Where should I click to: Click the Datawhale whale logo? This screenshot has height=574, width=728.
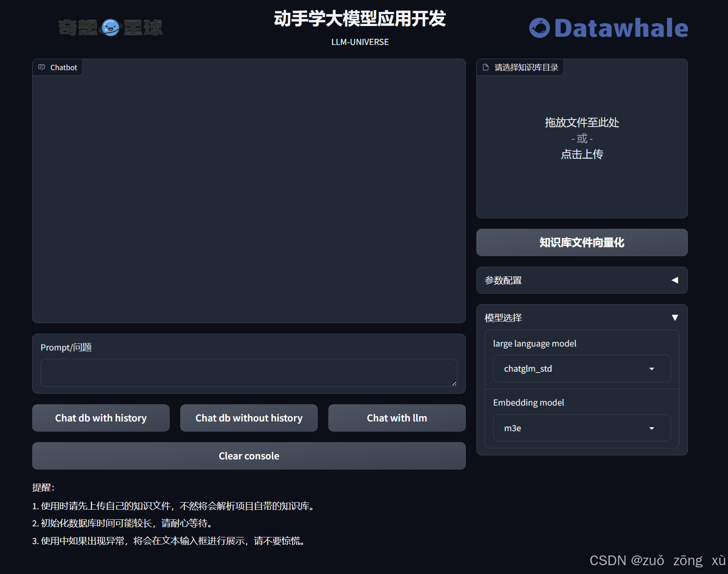[x=540, y=28]
